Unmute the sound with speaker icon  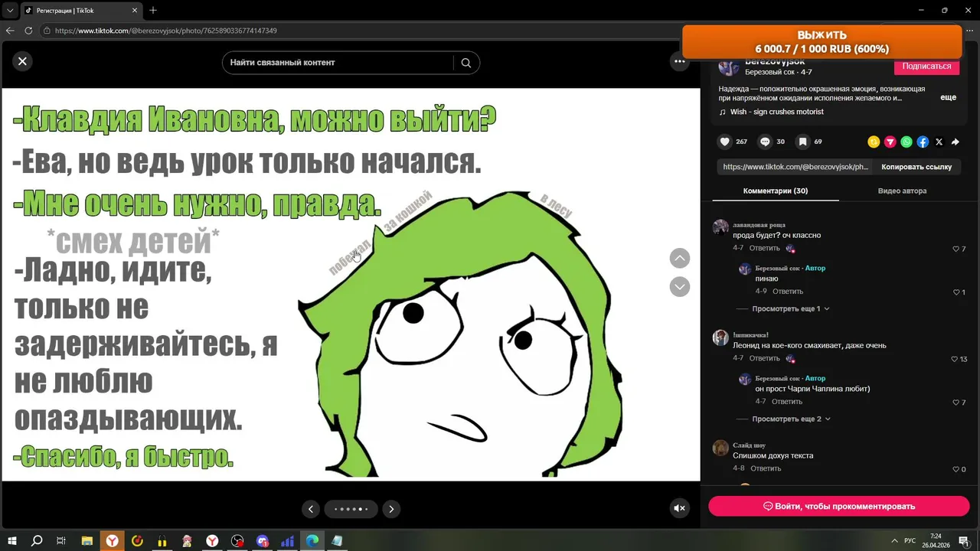tap(679, 507)
